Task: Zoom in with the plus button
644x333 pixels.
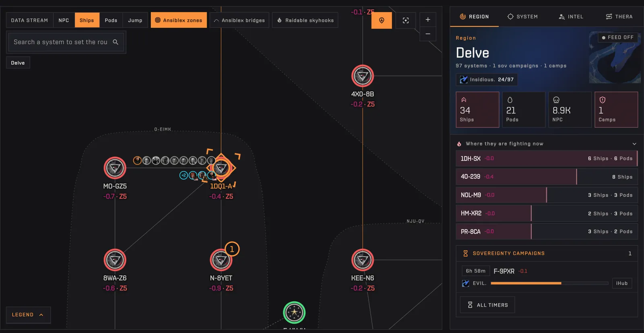Action: [428, 19]
